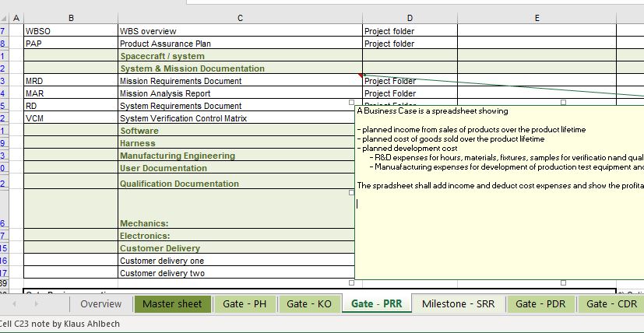Click the Customer Delivery heading cell
The height and width of the screenshot is (333, 644).
click(236, 247)
